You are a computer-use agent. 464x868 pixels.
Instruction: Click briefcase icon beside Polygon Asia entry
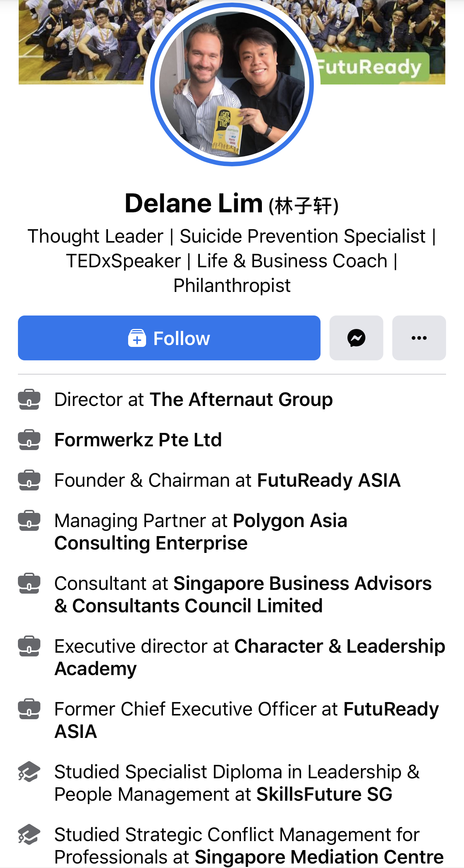[x=29, y=520]
